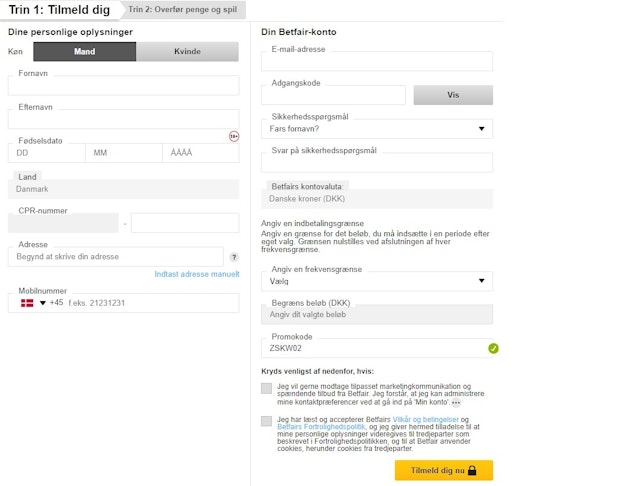This screenshot has width=633, height=486.
Task: Select the Trin 1: Tilmeld dig tab
Action: (x=58, y=9)
